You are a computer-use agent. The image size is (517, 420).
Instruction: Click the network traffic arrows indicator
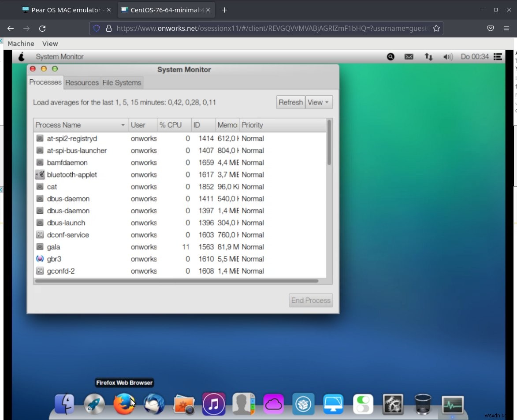(x=428, y=56)
